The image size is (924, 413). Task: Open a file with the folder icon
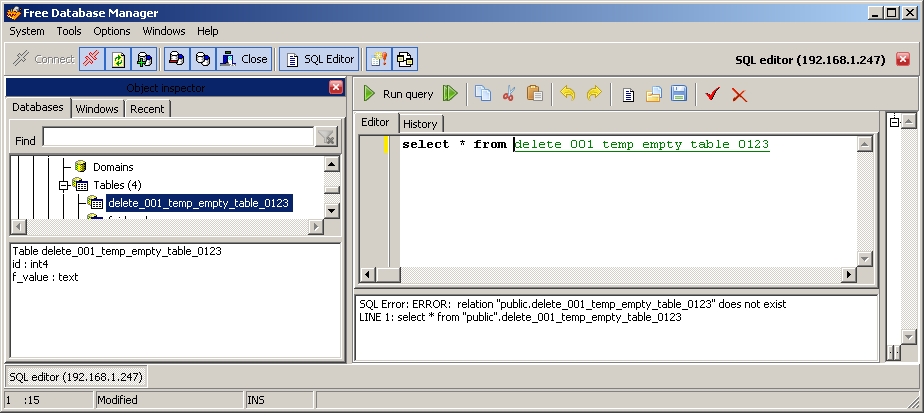pos(654,94)
